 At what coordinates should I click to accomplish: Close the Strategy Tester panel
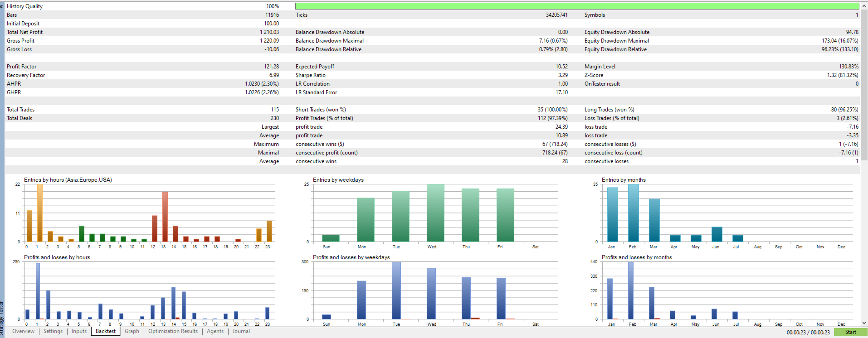2,6
